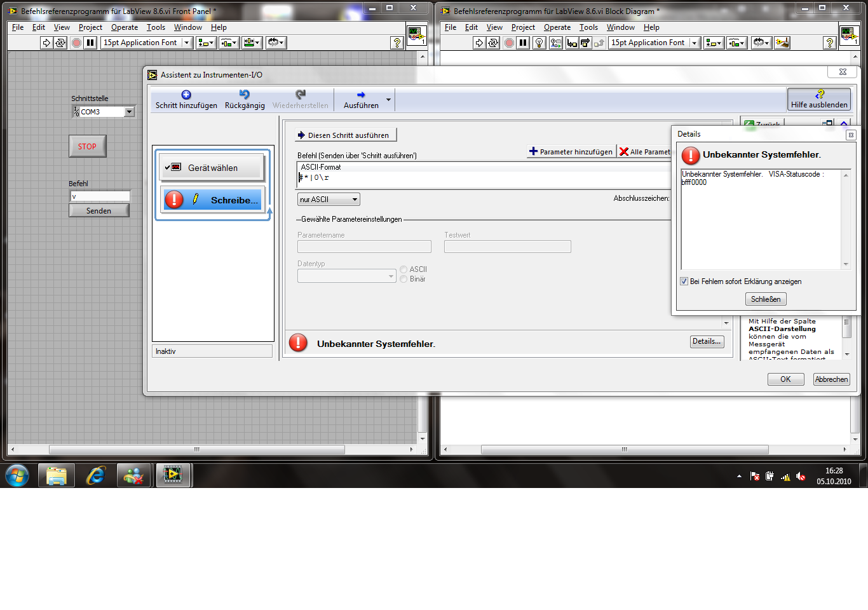Click the Run arrow in Front Panel toolbar
The height and width of the screenshot is (610, 868).
coord(46,43)
